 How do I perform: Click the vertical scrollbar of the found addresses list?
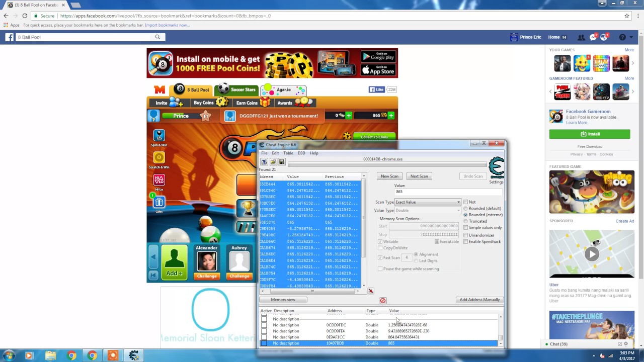point(363,231)
